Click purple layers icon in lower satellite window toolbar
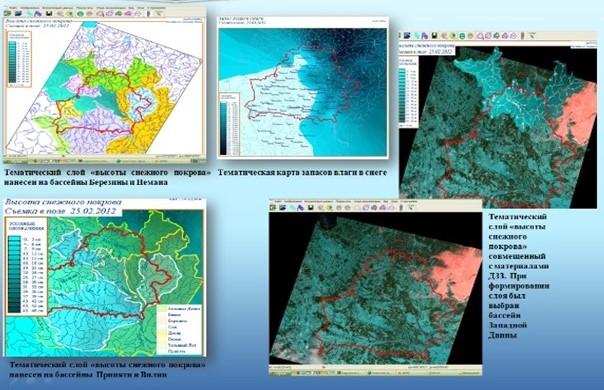The image size is (604, 390). (x=300, y=207)
